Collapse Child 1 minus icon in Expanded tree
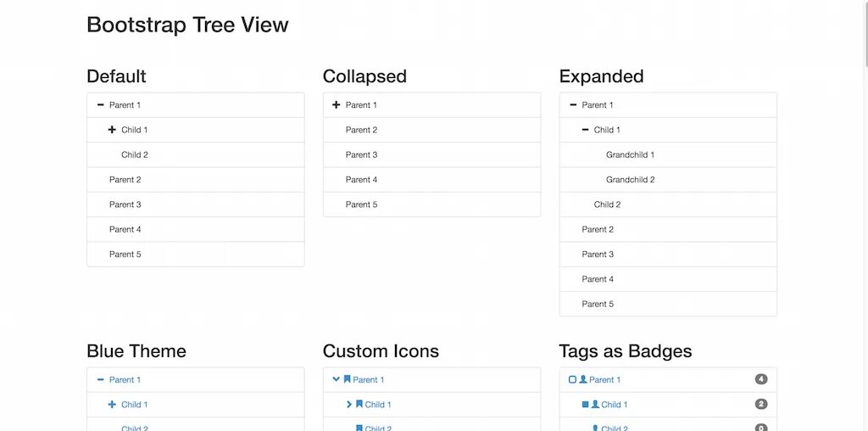This screenshot has height=431, width=868. point(585,130)
